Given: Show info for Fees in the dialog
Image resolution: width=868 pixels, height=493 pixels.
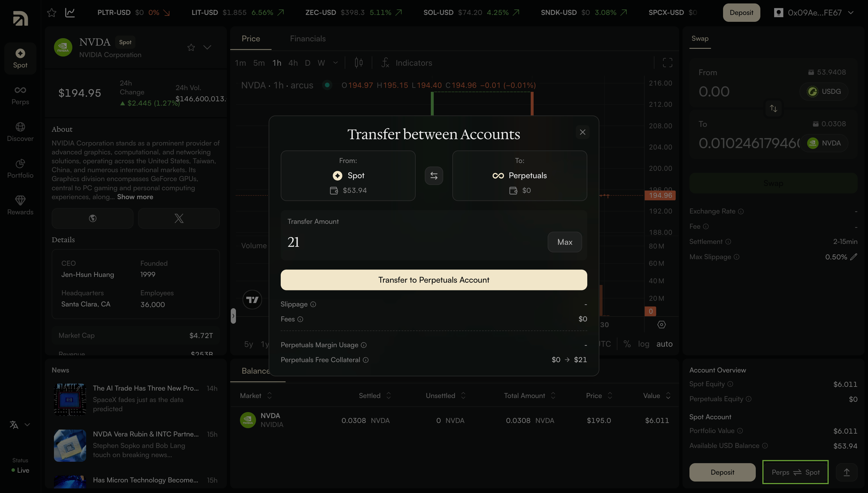Looking at the screenshot, I should point(301,319).
